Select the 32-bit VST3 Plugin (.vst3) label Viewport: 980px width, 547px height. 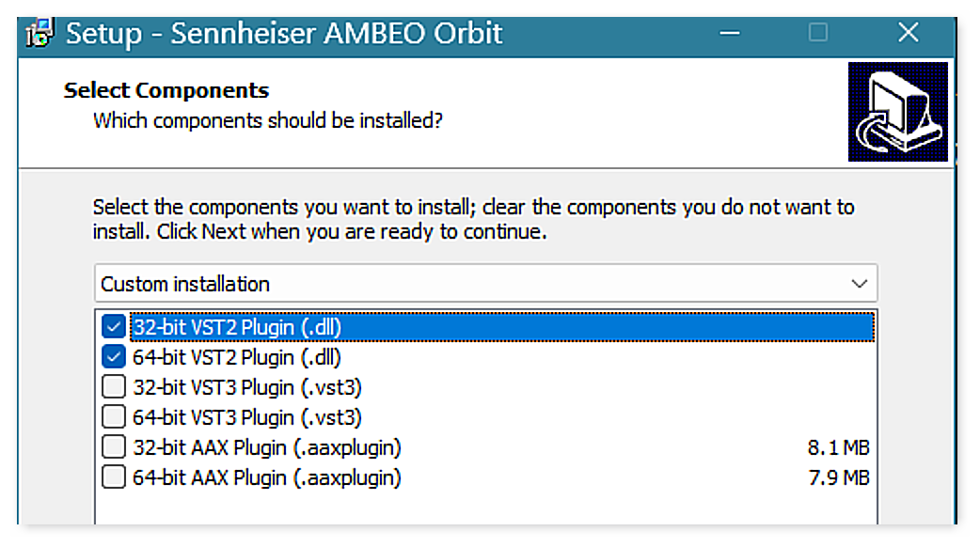pyautogui.click(x=247, y=387)
